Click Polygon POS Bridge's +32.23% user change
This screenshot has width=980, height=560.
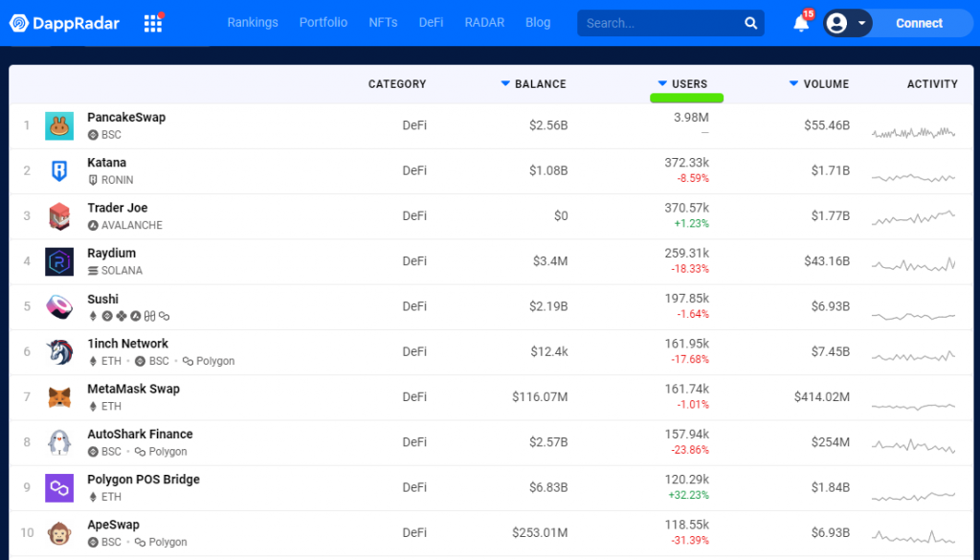tap(691, 495)
